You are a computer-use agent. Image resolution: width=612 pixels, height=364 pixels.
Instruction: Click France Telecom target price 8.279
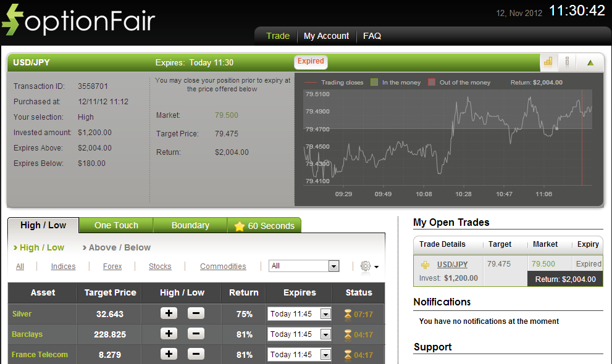[110, 355]
